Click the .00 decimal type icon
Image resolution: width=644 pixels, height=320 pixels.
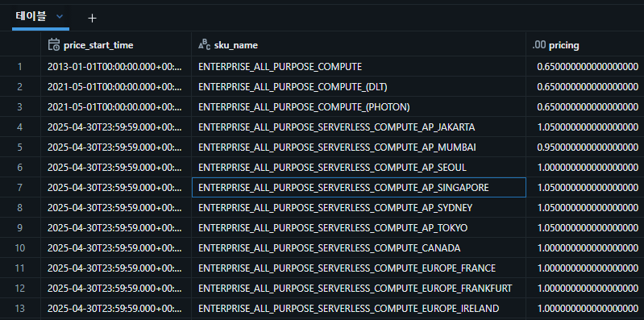(539, 45)
